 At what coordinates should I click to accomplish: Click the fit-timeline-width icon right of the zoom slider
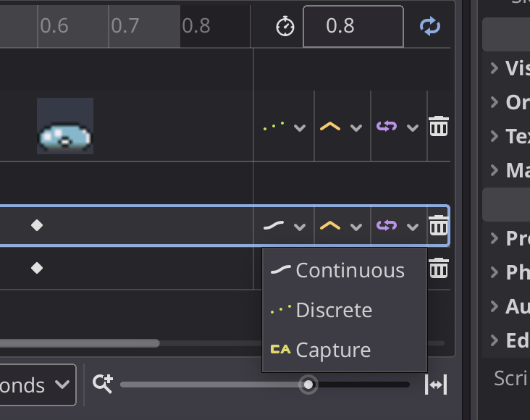435,385
